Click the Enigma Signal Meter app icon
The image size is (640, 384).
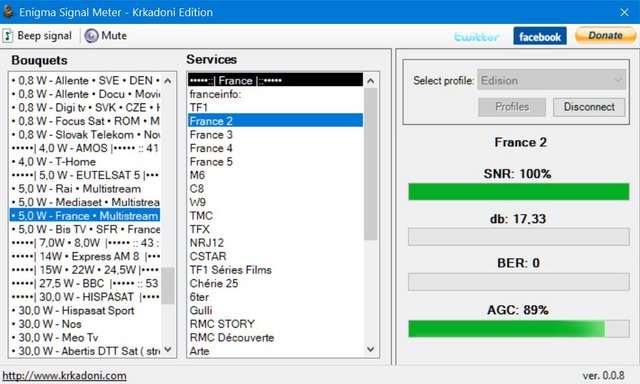(8, 11)
